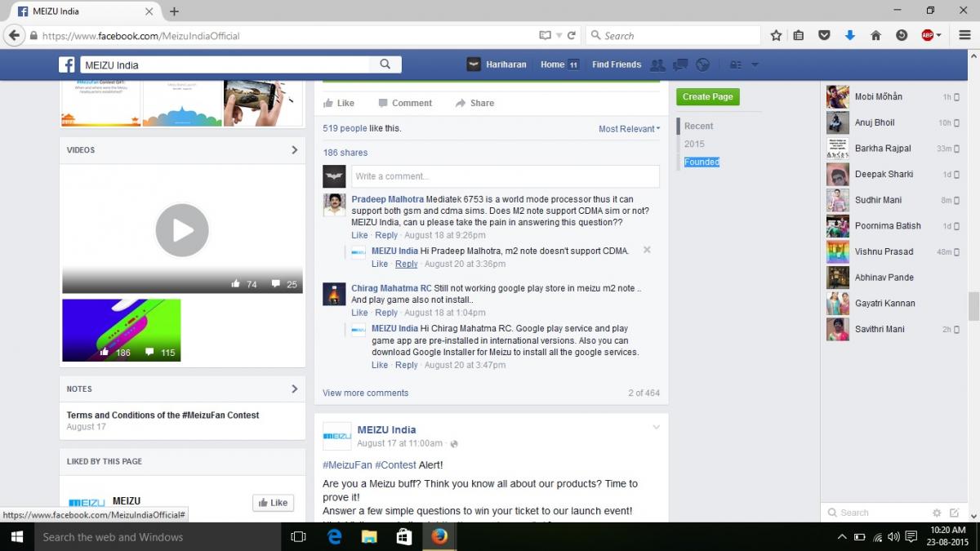Like the post with thumbs-up button

coord(339,104)
